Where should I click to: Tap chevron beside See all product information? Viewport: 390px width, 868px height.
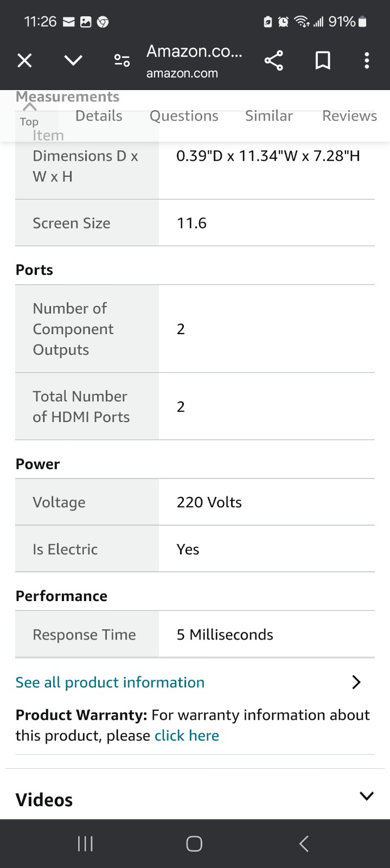pyautogui.click(x=356, y=682)
